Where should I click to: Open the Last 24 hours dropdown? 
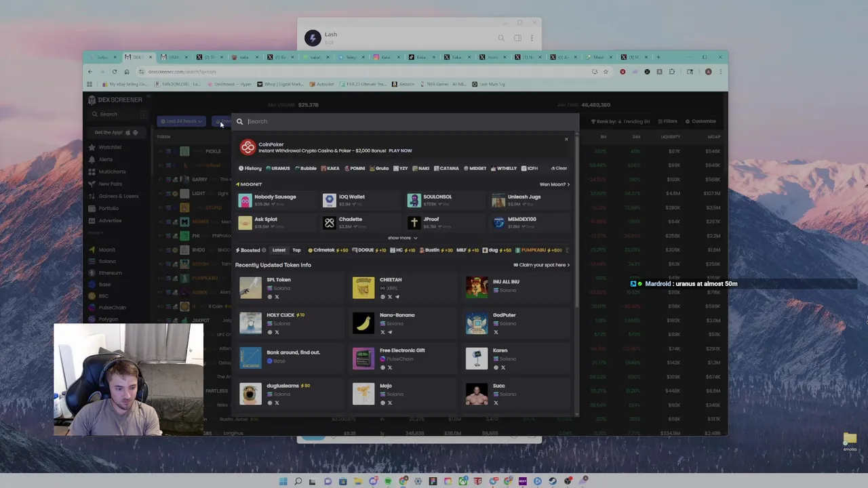pos(181,121)
